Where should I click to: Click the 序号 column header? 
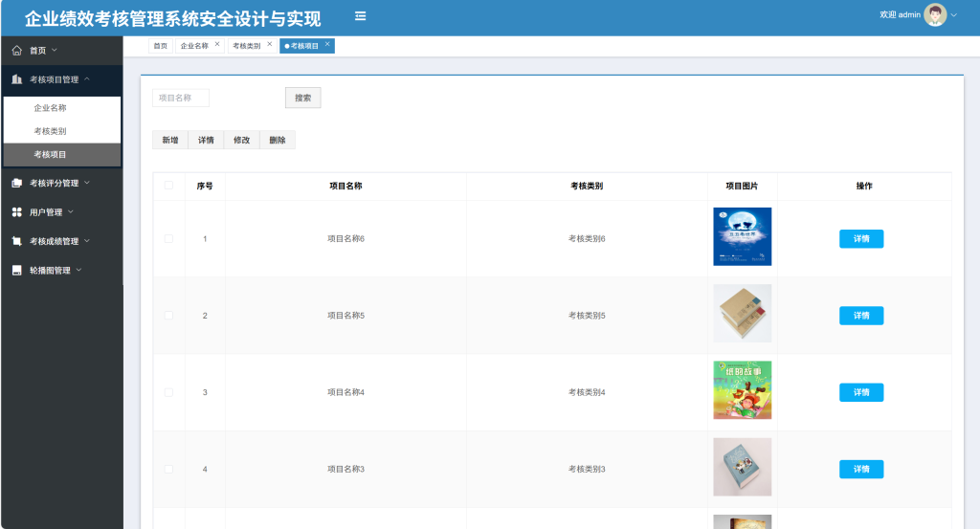[205, 186]
